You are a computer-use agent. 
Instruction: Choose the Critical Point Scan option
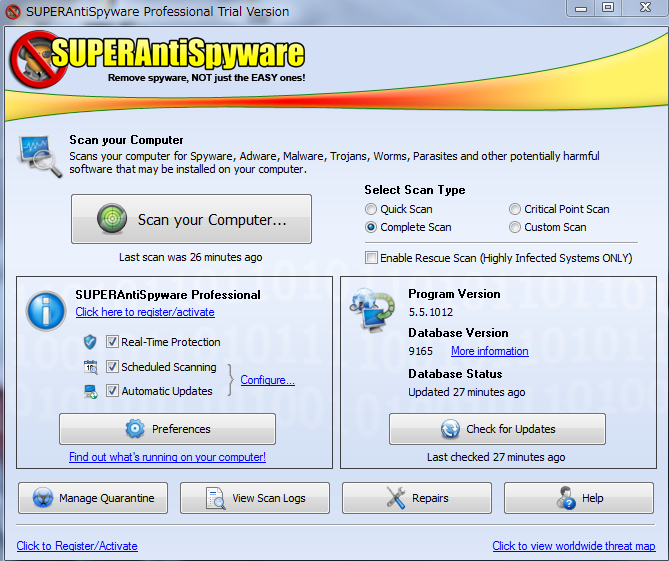tap(515, 209)
